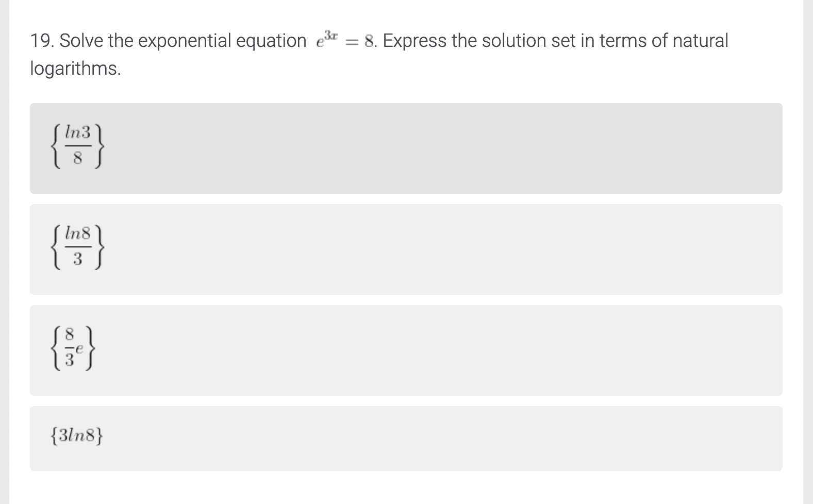Click the bottom answer option
This screenshot has height=504, width=813.
(x=407, y=438)
